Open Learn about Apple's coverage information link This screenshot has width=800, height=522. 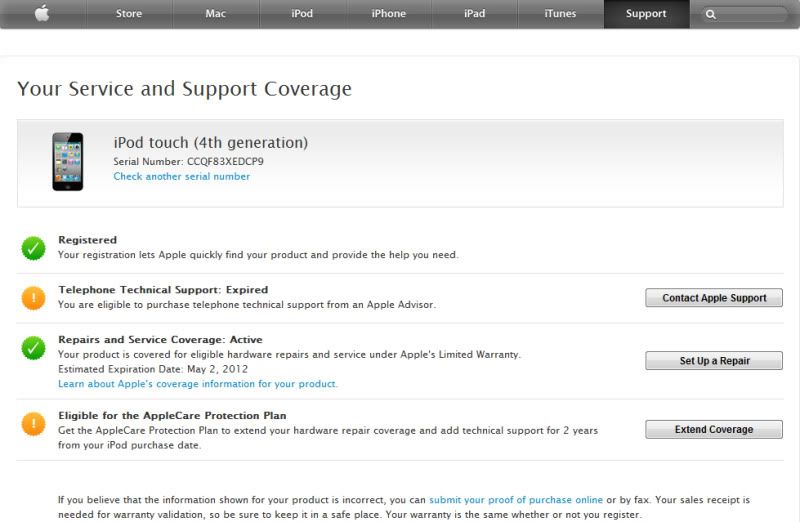(198, 384)
